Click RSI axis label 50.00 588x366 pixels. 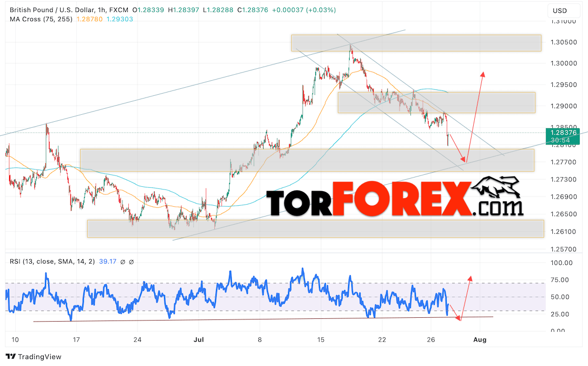pos(560,297)
